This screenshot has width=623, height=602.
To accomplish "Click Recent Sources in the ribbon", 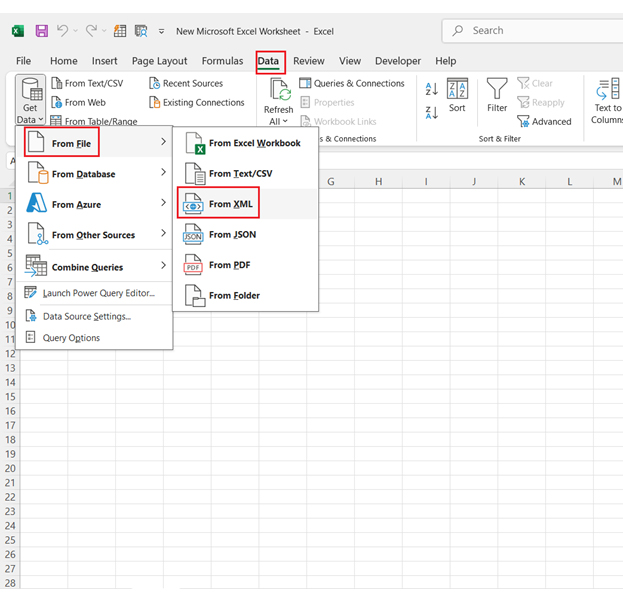I will click(186, 83).
